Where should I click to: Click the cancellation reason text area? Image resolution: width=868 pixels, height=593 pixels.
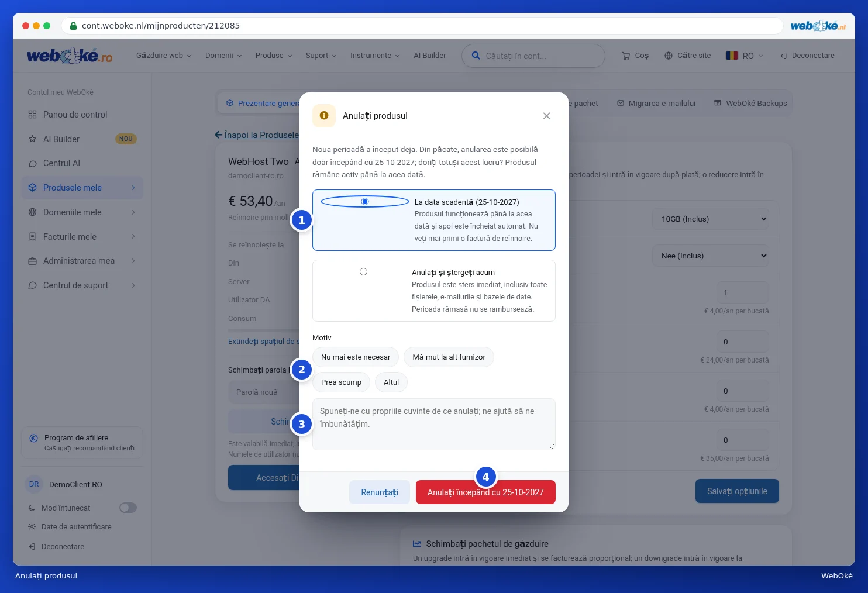click(x=434, y=424)
